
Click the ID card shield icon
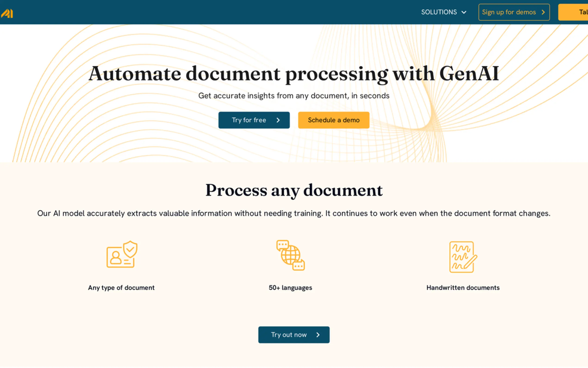[122, 254]
